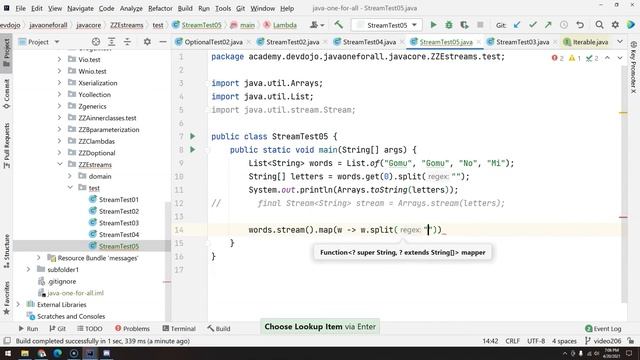640x360 pixels.
Task: Show Git history clock icon
Action: click(x=564, y=25)
